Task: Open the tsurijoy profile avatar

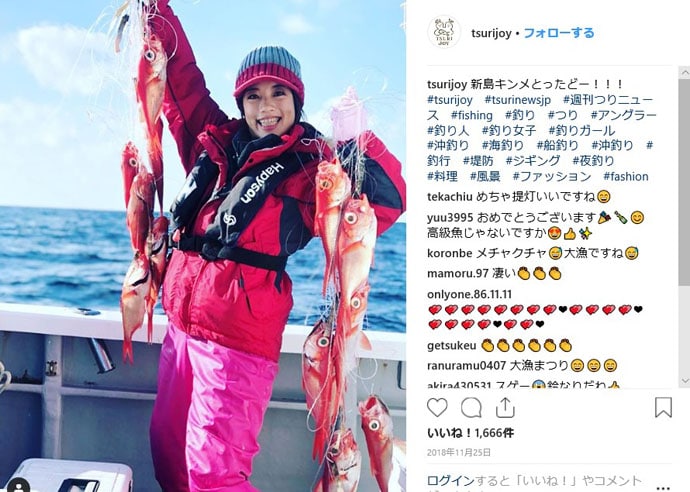Action: pyautogui.click(x=444, y=33)
